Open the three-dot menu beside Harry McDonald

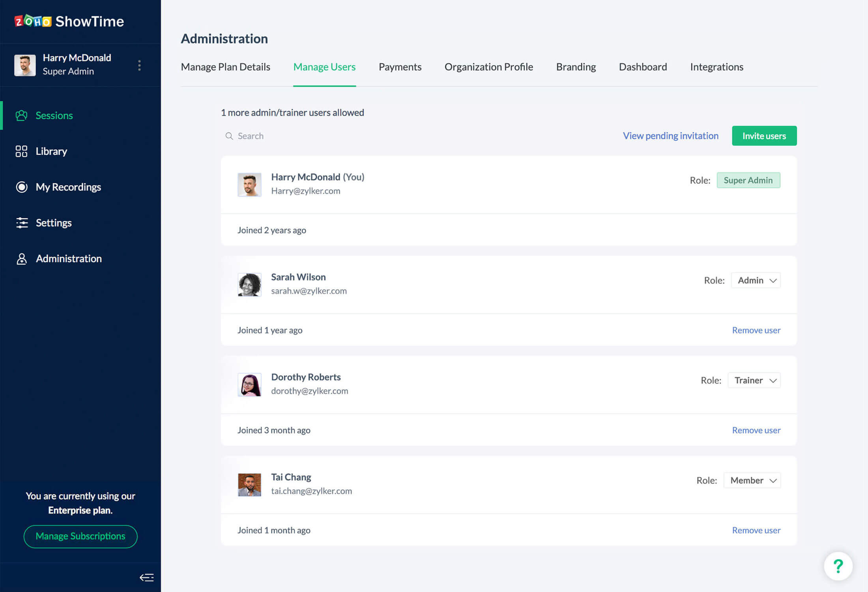point(139,65)
